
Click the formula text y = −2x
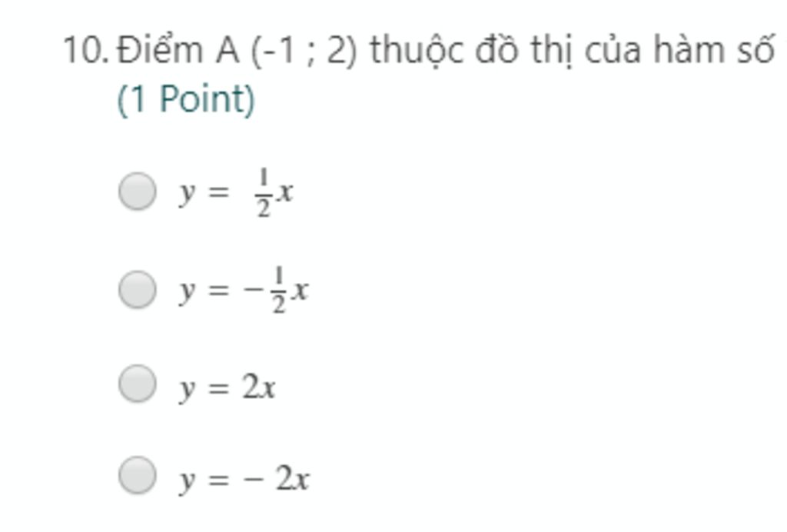tap(244, 480)
